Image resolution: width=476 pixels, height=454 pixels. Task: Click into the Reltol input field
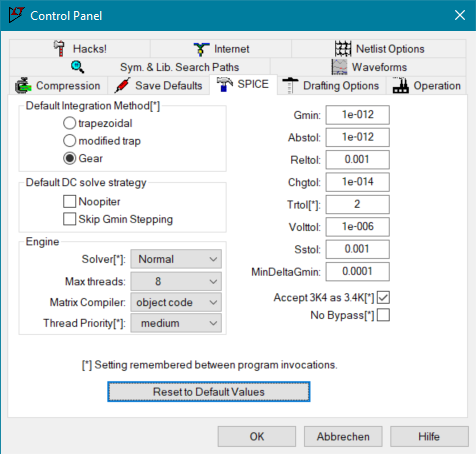click(357, 159)
